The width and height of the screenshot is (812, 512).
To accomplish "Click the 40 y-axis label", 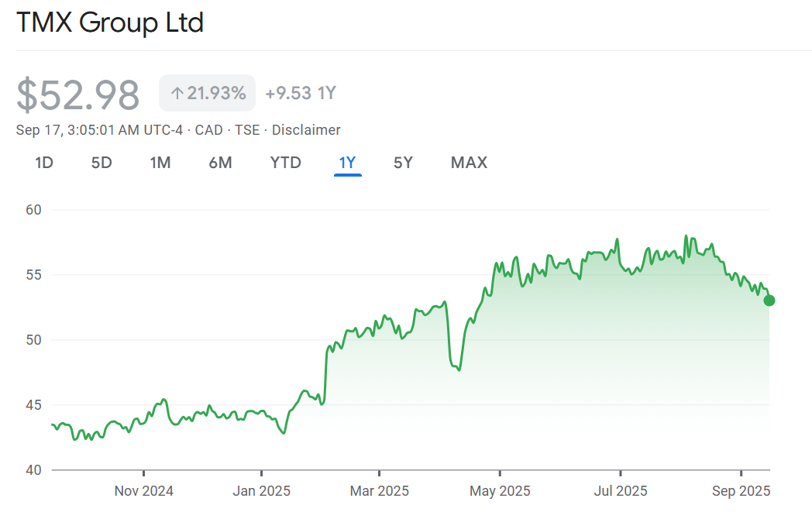I will (33, 470).
